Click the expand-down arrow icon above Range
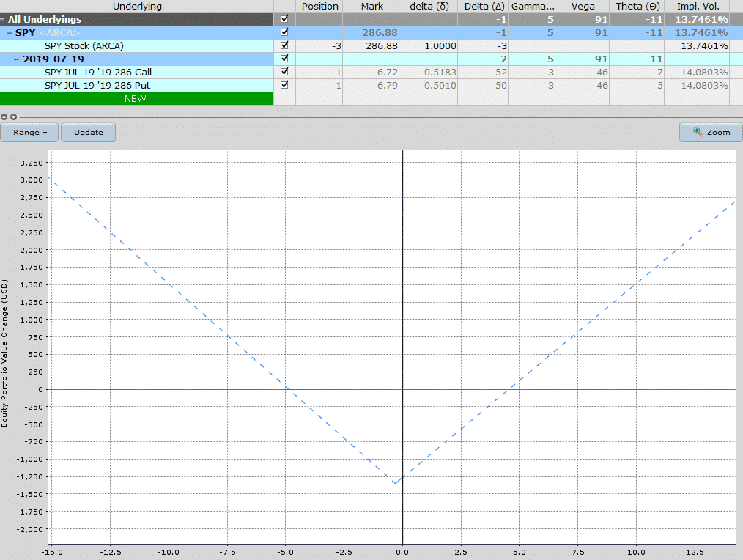Screen dimensions: 743x560 pyautogui.click(x=13, y=117)
